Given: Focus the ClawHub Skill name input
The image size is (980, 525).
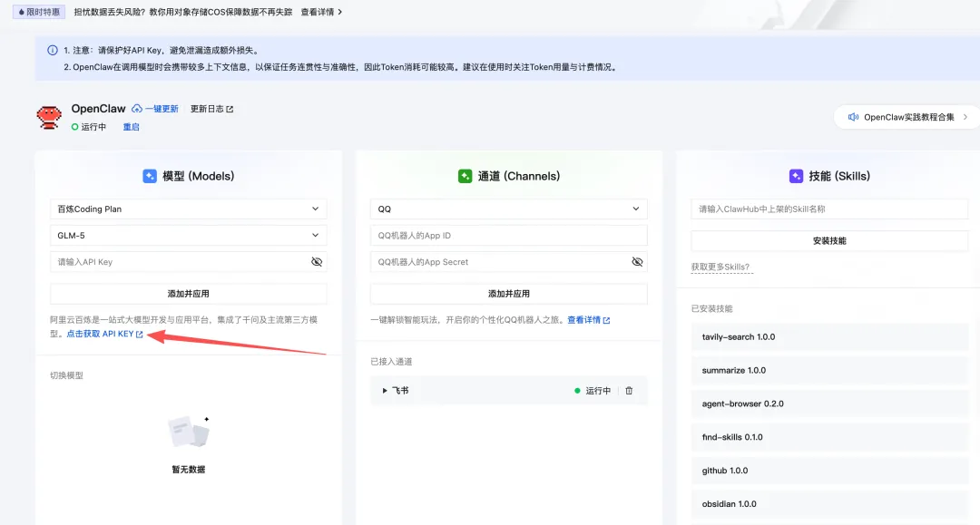Looking at the screenshot, I should click(829, 209).
